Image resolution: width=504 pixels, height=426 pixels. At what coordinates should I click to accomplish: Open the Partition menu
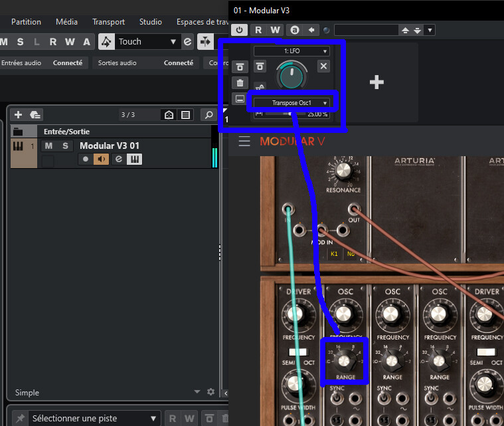[x=26, y=22]
